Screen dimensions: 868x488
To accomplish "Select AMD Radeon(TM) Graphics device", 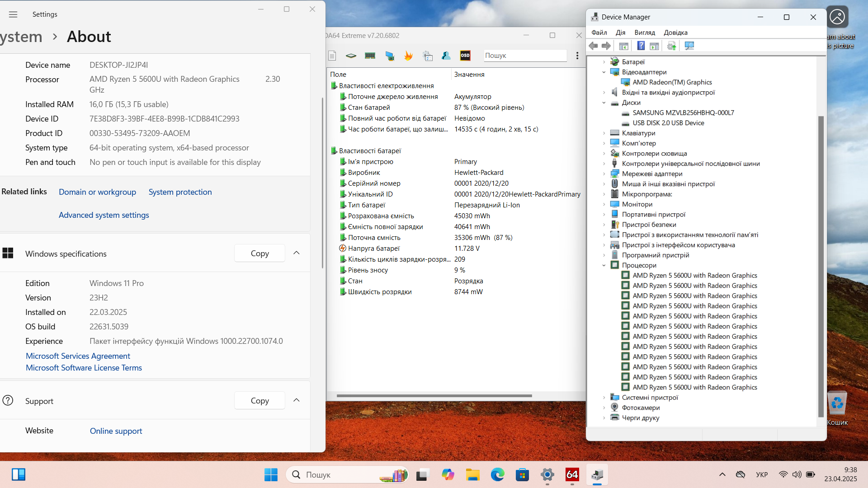I will pos(672,82).
